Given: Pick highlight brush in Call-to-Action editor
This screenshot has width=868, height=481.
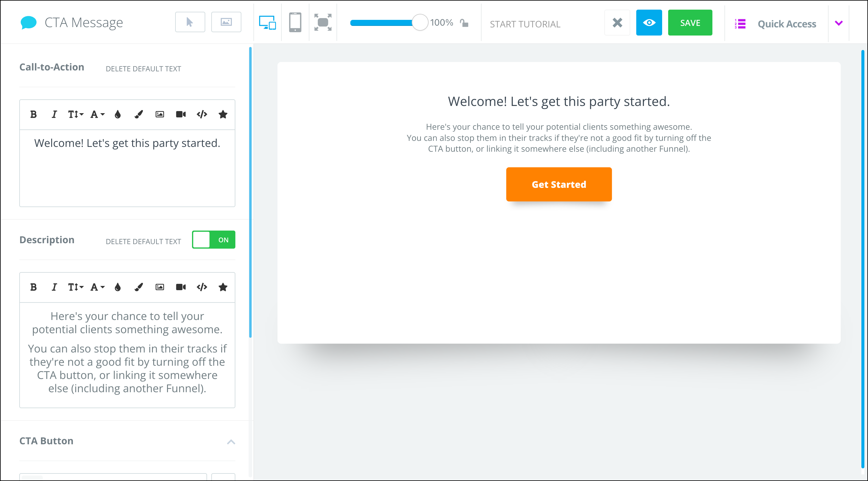Looking at the screenshot, I should click(x=138, y=115).
